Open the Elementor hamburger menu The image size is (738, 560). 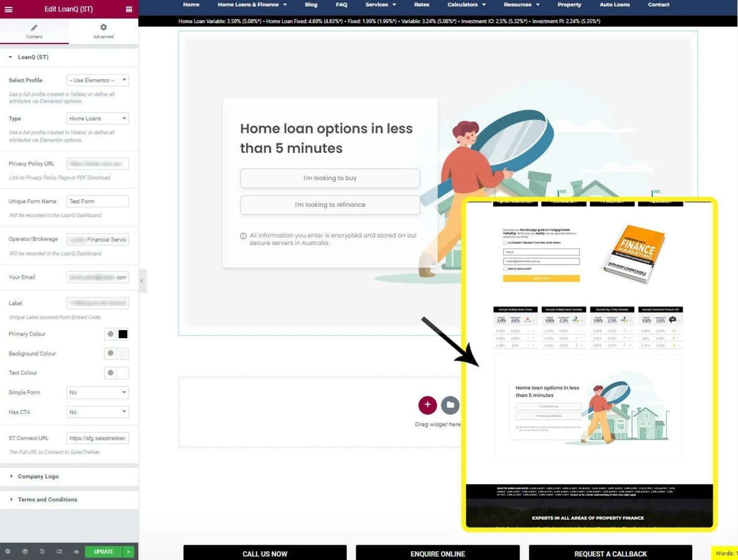(8, 9)
